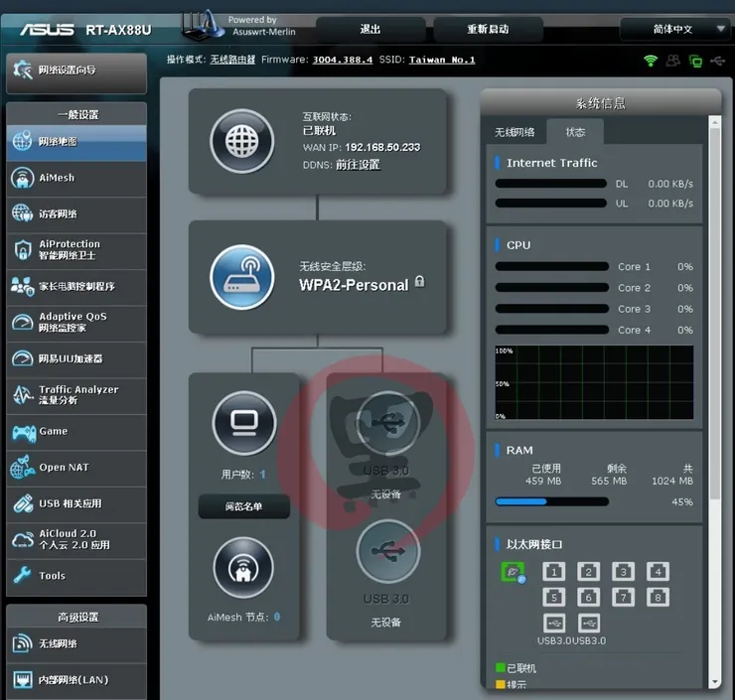Screen dimensions: 735x700
Task: Click the Core 1 CPU usage bar
Action: point(551,267)
